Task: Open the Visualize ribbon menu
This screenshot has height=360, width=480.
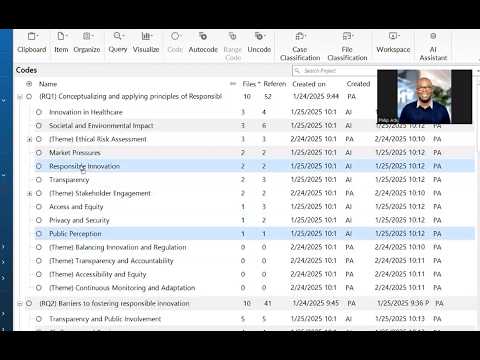Action: click(x=146, y=43)
